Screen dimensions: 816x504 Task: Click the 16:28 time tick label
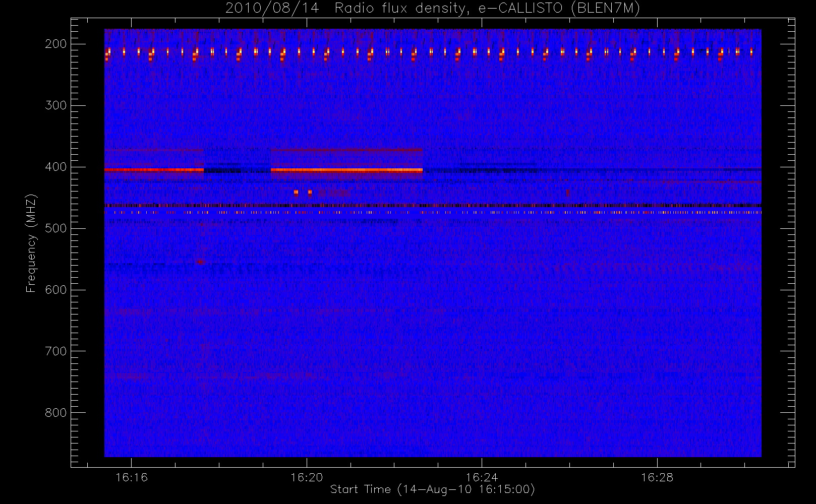[x=657, y=477]
